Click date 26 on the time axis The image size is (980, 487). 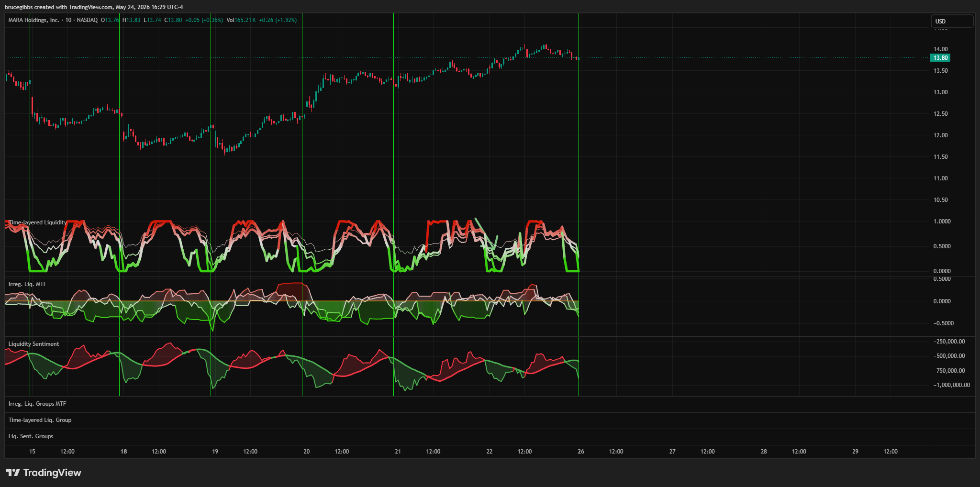coord(580,452)
